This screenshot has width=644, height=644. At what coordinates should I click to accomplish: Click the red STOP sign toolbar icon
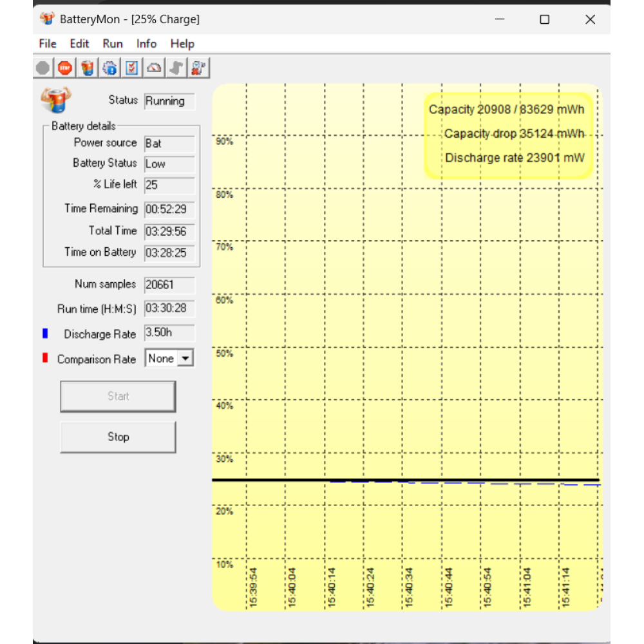pos(65,68)
